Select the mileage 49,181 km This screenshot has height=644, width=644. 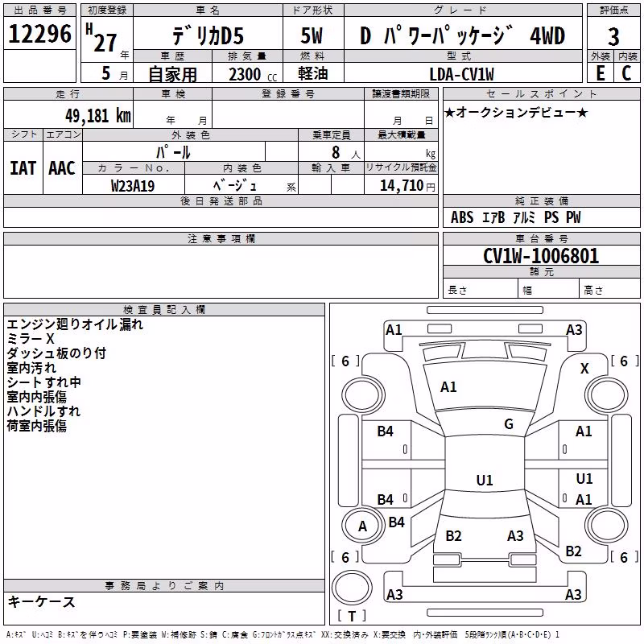pyautogui.click(x=97, y=116)
